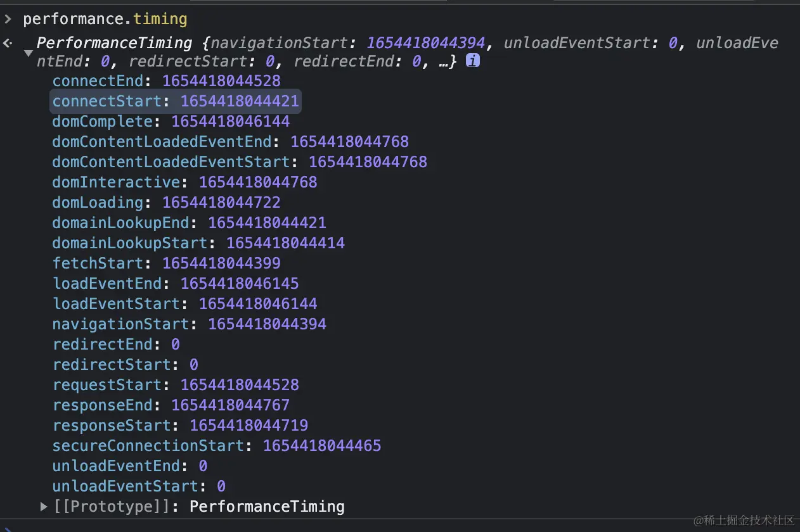The width and height of the screenshot is (800, 532).
Task: Select unloadEventEnd in the property list
Action: [130, 466]
